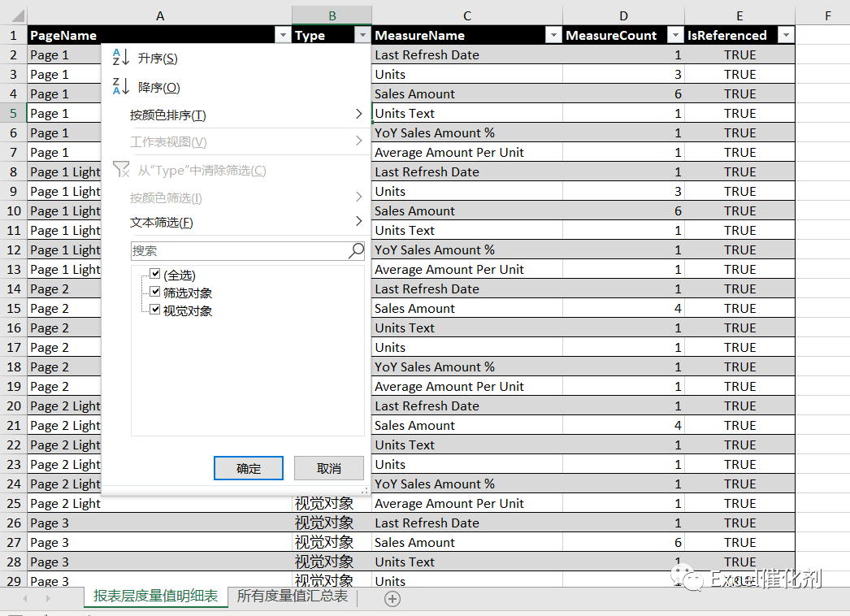
Task: Select column E header
Action: click(739, 15)
